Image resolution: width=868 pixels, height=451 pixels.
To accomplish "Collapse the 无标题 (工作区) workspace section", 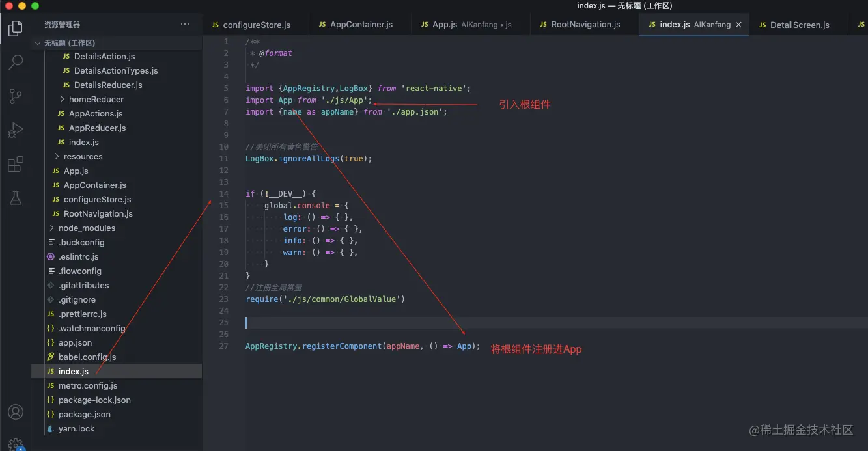I will (x=117, y=43).
